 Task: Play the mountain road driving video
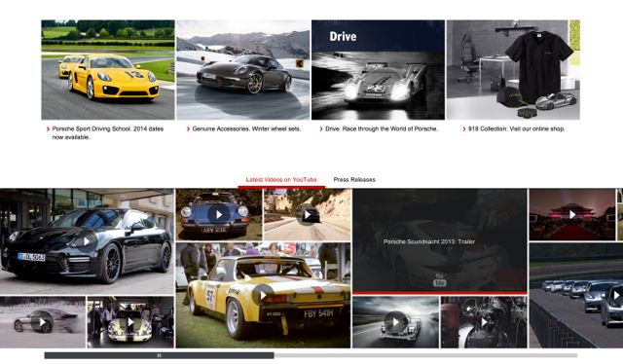click(x=308, y=215)
